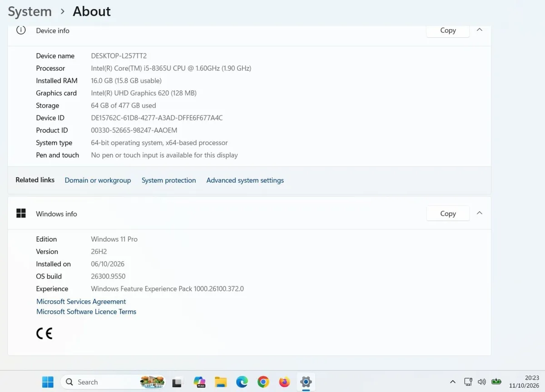Image resolution: width=545 pixels, height=392 pixels.
Task: Select the 64-bit operating system text
Action: pos(159,143)
